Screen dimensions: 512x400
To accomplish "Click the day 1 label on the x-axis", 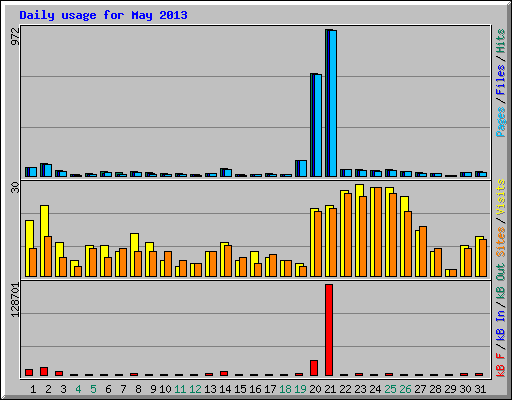I will click(x=33, y=389).
